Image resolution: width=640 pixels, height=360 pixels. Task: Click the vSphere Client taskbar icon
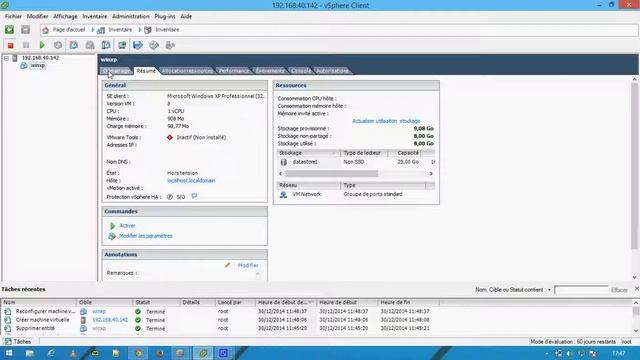[x=203, y=353]
